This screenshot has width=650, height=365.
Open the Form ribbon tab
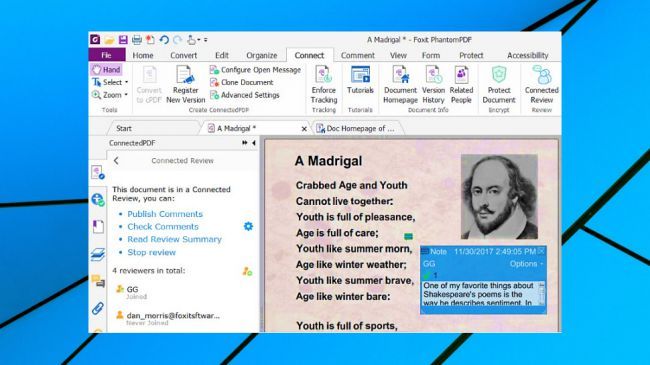431,55
